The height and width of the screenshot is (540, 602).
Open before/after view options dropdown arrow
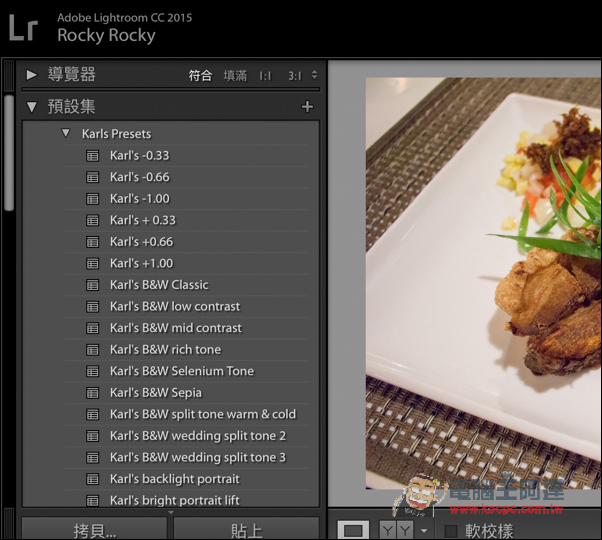click(424, 531)
